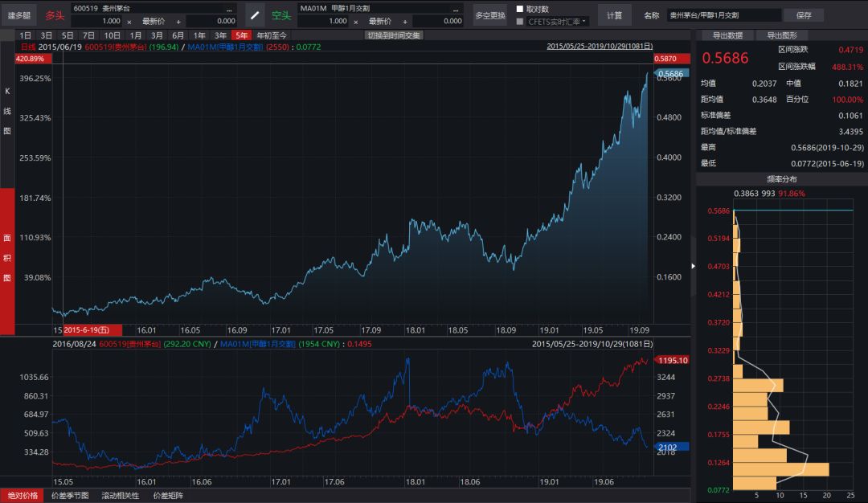Click the 建多腿 button
Screen dimensions: 868x503
point(18,15)
